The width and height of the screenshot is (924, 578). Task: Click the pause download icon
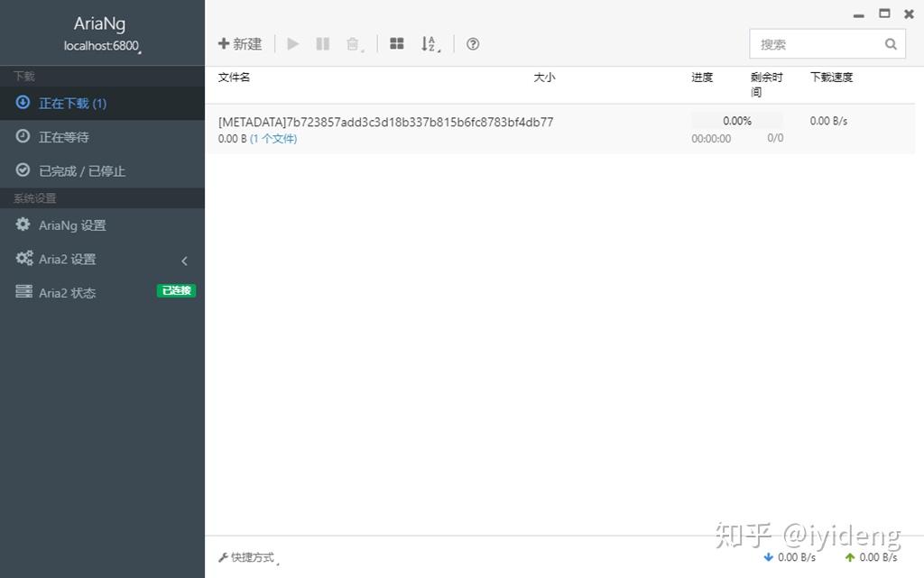coord(322,43)
